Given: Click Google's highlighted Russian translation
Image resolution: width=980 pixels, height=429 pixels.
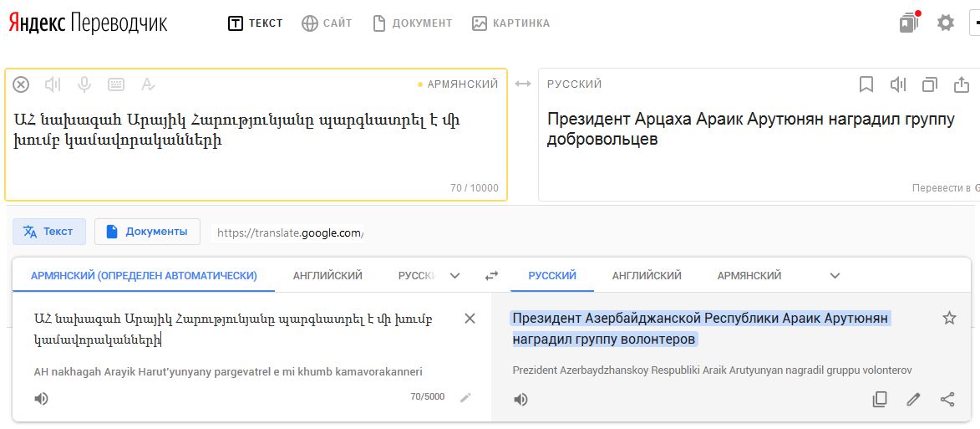Looking at the screenshot, I should click(700, 329).
